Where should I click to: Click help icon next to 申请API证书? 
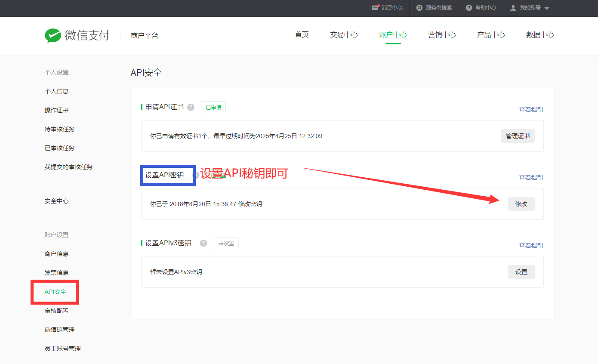coord(191,107)
